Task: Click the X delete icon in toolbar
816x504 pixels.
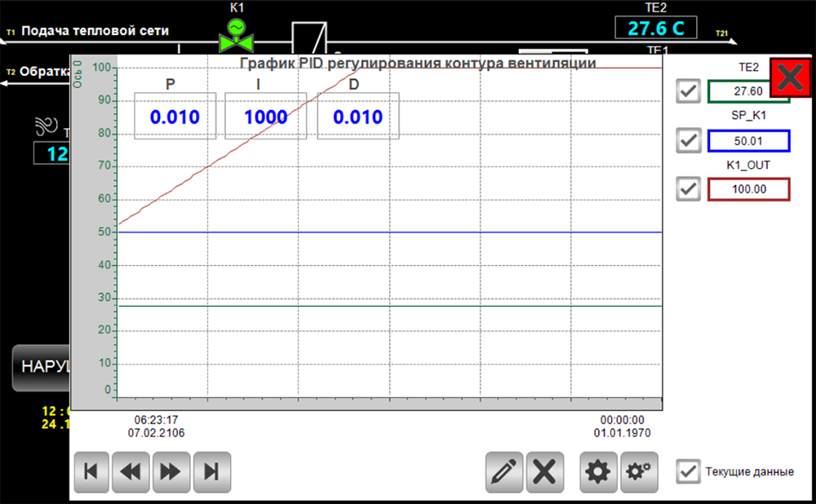Action: pos(544,471)
